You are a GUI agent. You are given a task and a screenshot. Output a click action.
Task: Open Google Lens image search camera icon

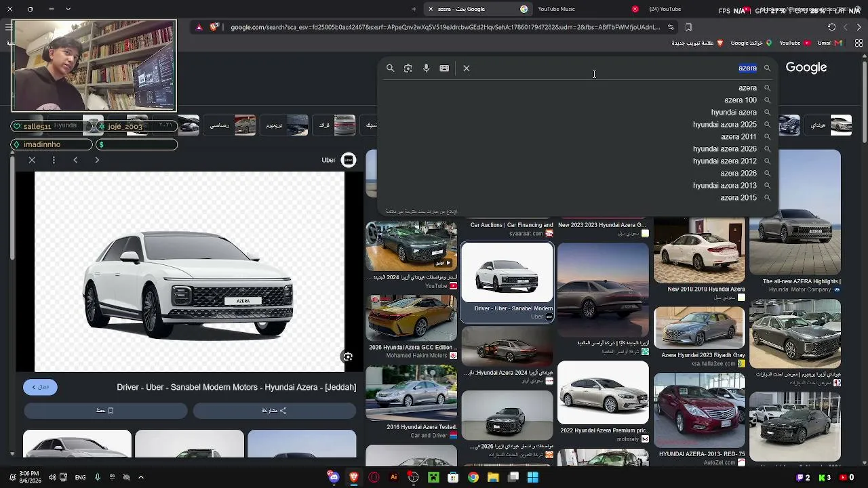tap(408, 68)
